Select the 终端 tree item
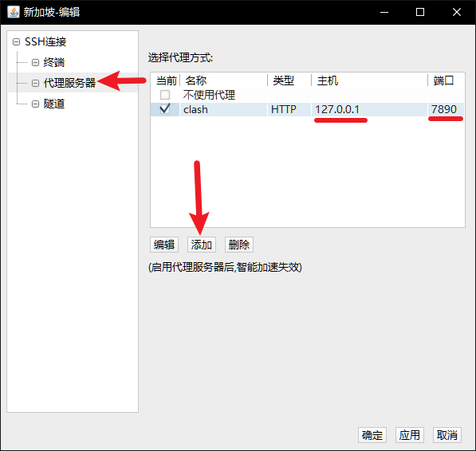 54,62
